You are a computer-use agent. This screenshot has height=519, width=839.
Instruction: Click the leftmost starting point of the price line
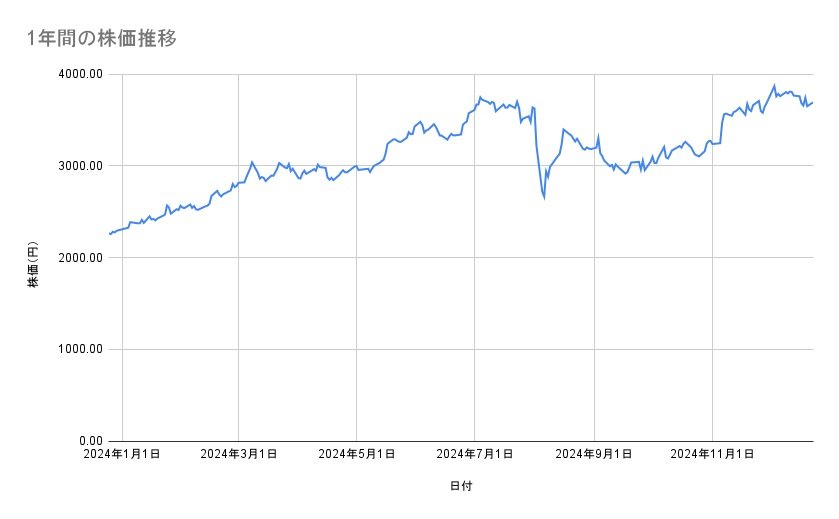(109, 234)
